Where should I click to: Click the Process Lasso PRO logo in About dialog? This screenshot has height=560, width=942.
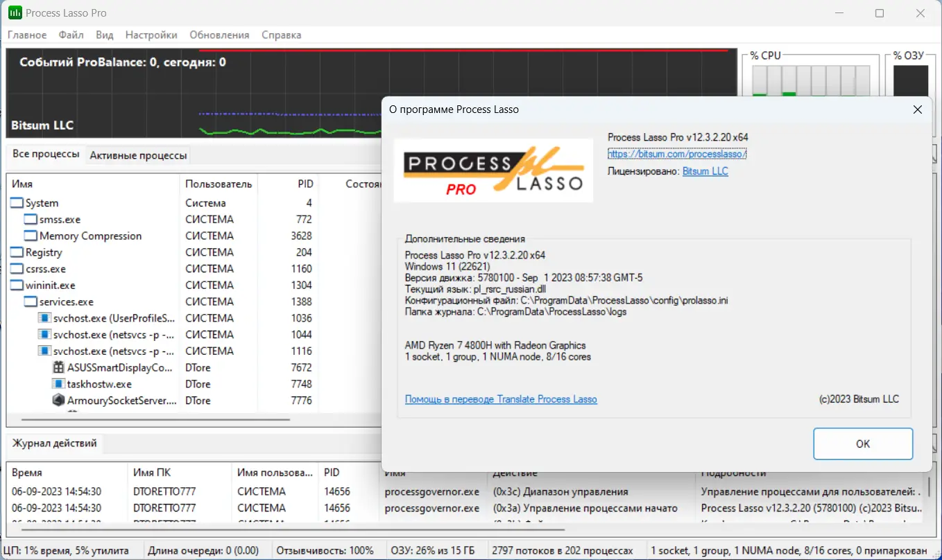(x=493, y=170)
